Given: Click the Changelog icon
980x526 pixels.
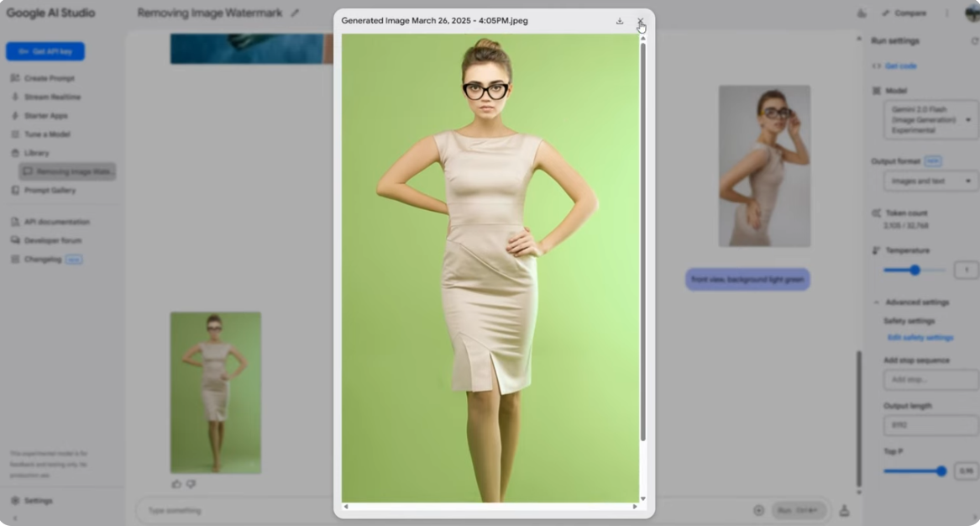Looking at the screenshot, I should [15, 259].
